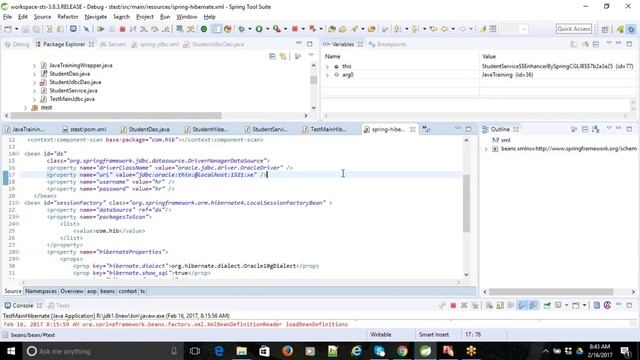Select the Namespaces editor tab
The width and height of the screenshot is (640, 360).
click(41, 291)
